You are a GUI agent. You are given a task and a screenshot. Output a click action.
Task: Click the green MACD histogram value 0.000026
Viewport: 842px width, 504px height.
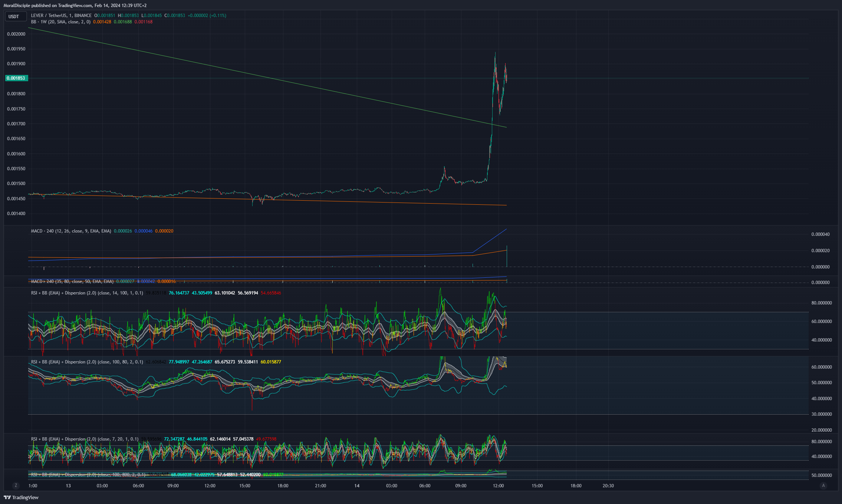coord(123,231)
